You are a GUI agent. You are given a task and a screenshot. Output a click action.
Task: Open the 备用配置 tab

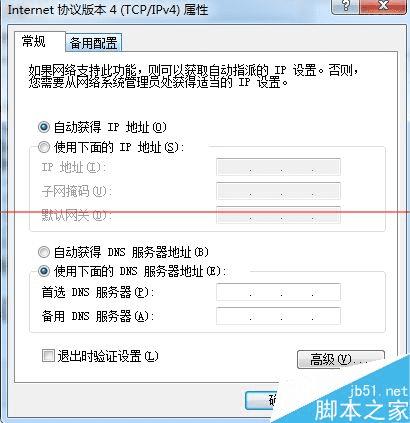click(x=94, y=43)
